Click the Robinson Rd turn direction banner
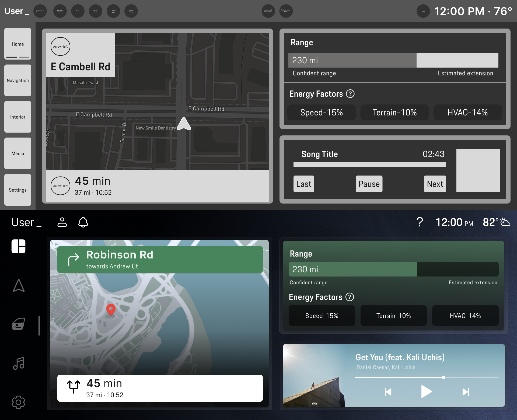This screenshot has width=517, height=420. pyautogui.click(x=160, y=260)
